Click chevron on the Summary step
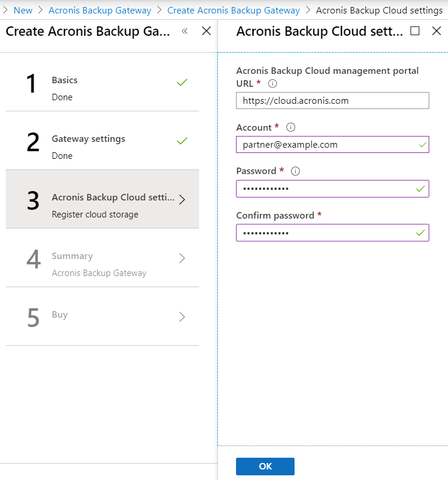448x480 pixels. (182, 258)
